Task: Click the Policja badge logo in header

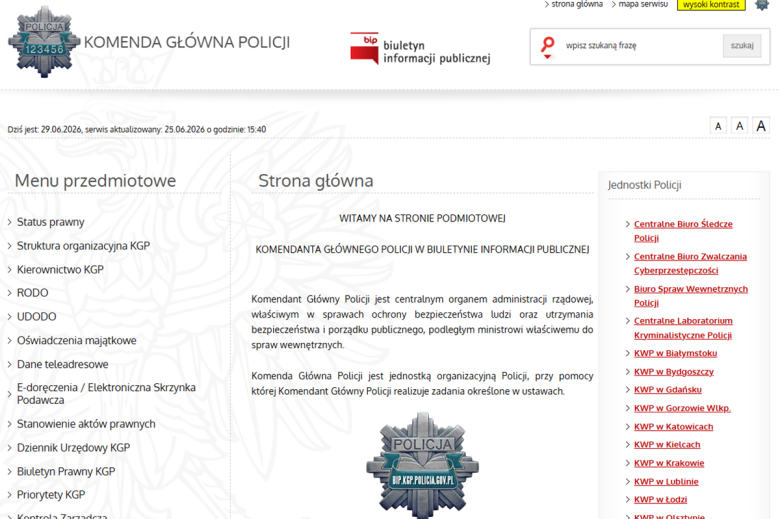Action: point(44,42)
